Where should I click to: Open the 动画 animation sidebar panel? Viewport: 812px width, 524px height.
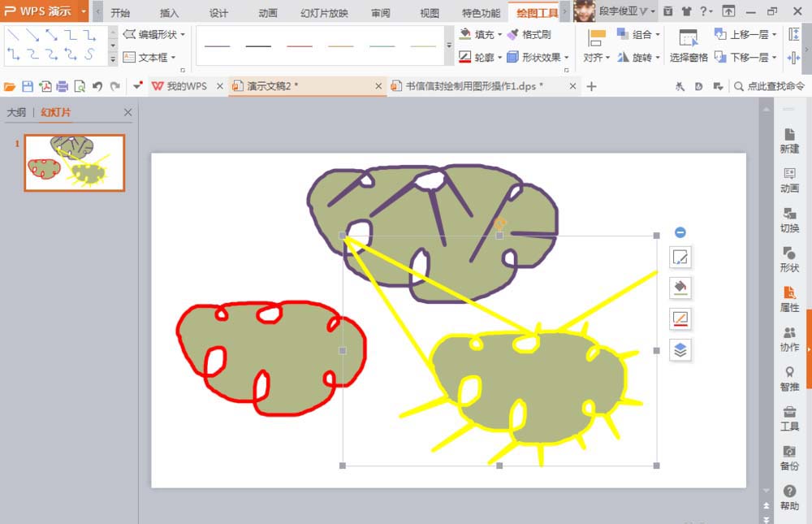click(789, 180)
